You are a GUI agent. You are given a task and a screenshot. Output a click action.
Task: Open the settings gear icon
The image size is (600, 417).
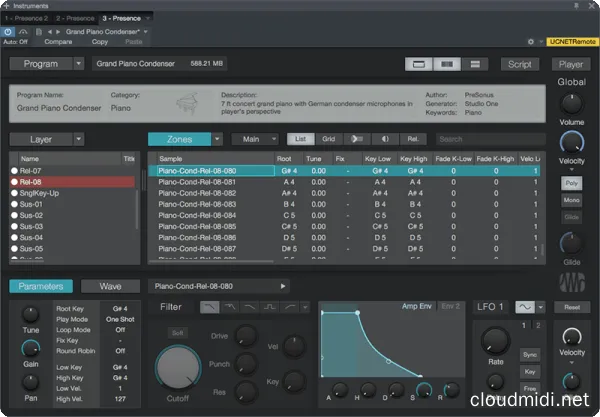tap(531, 42)
